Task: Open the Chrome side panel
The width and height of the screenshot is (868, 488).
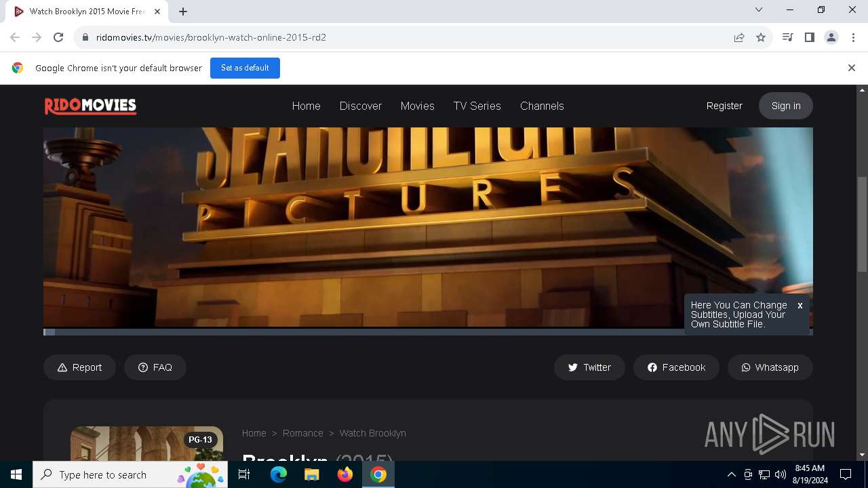Action: pyautogui.click(x=810, y=37)
